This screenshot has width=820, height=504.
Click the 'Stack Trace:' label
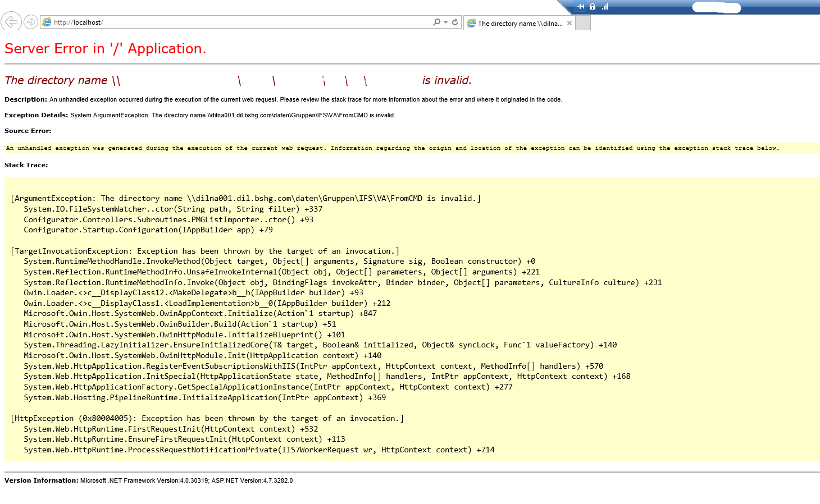26,165
